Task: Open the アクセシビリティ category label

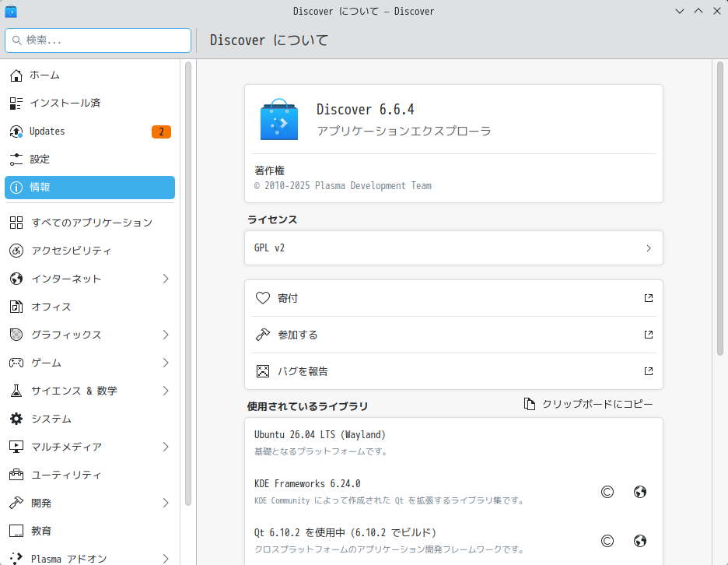Action: [71, 251]
